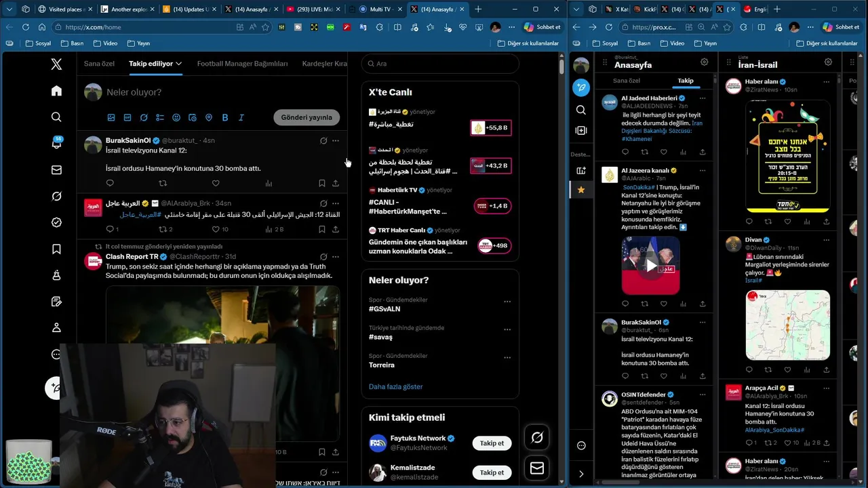Open Grok from the X left sidebar
Image resolution: width=868 pixels, height=488 pixels.
click(x=56, y=196)
